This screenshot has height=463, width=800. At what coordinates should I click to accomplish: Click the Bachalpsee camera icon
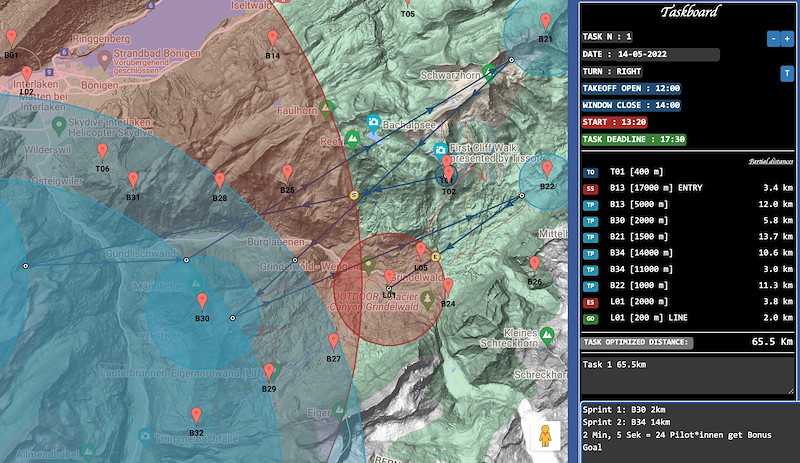[x=374, y=122]
